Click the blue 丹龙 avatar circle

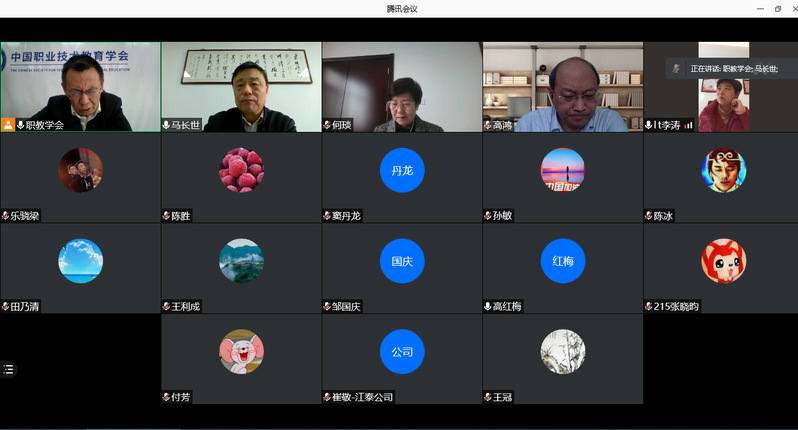pyautogui.click(x=402, y=170)
